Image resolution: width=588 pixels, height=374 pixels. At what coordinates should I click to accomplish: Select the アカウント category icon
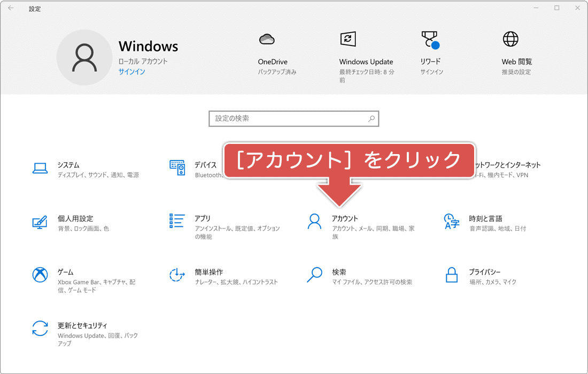(x=314, y=221)
